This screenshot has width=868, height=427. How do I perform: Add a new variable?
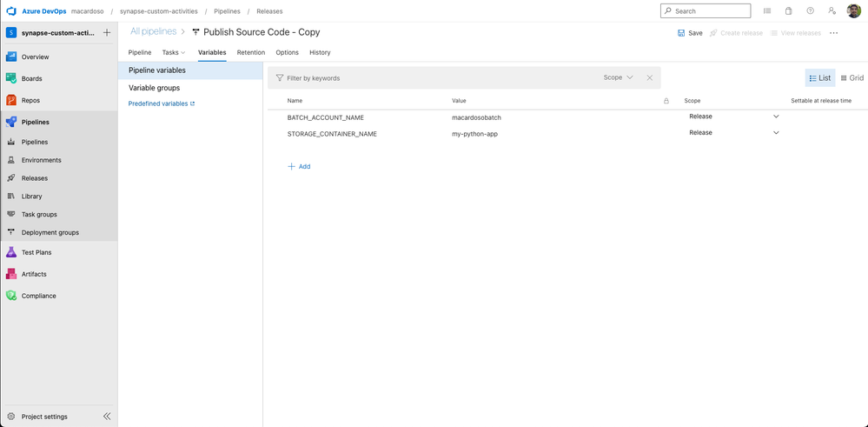(x=299, y=166)
